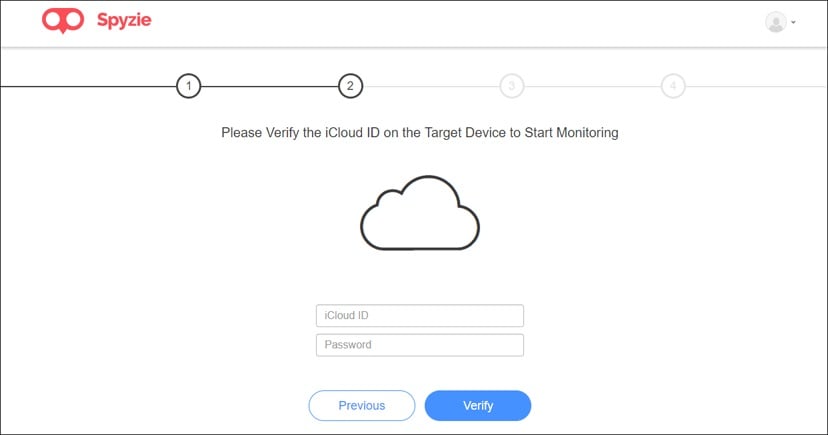Click the light progress line after step 4
Image resolution: width=828 pixels, height=435 pixels.
(750, 86)
